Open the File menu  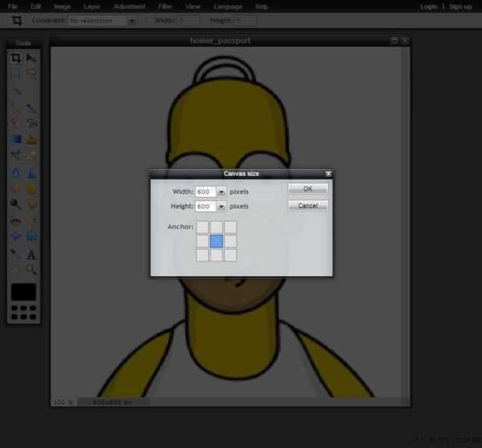tap(12, 6)
